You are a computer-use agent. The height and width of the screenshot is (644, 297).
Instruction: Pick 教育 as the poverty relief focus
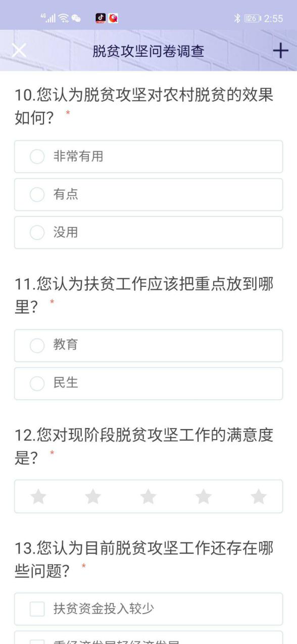pos(148,346)
